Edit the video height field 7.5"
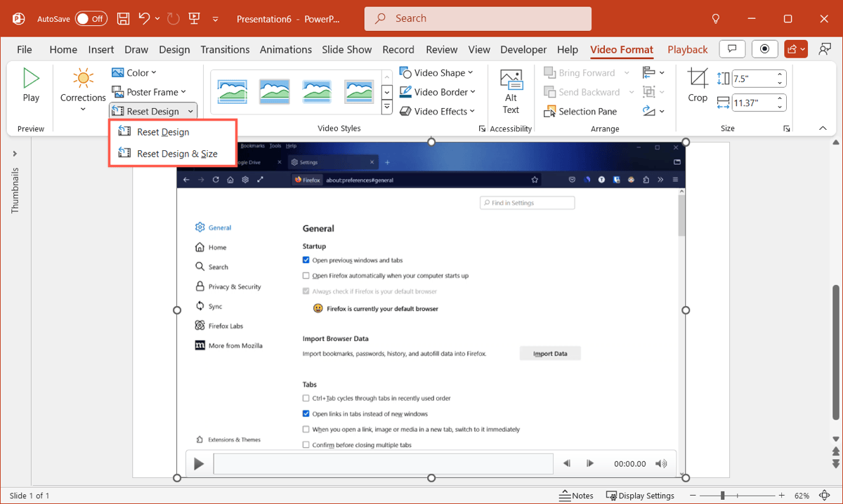843x504 pixels. [753, 79]
